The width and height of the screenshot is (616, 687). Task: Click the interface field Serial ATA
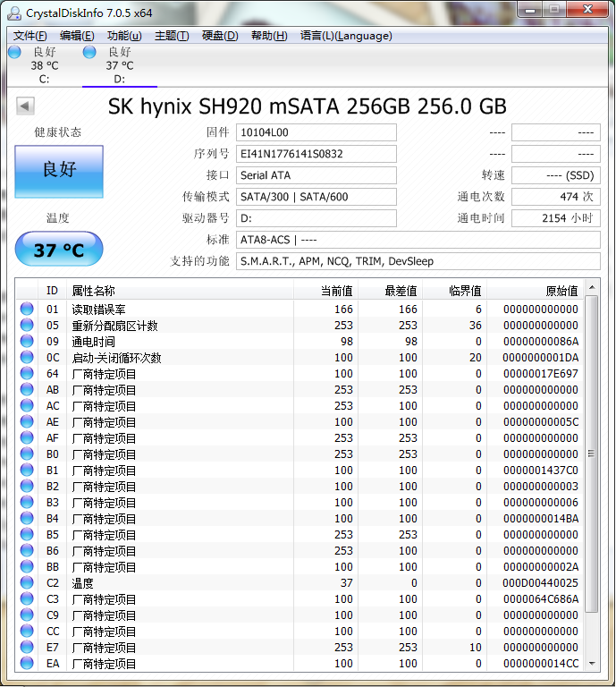pos(316,175)
